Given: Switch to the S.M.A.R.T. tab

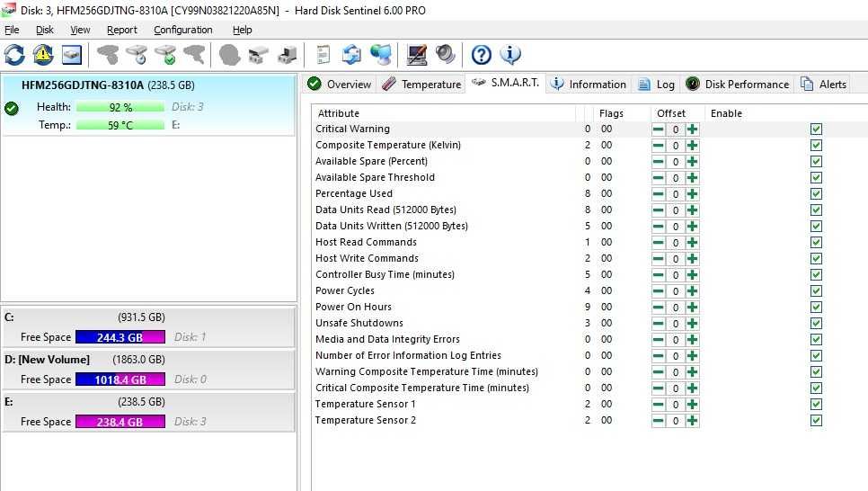Looking at the screenshot, I should pos(505,83).
